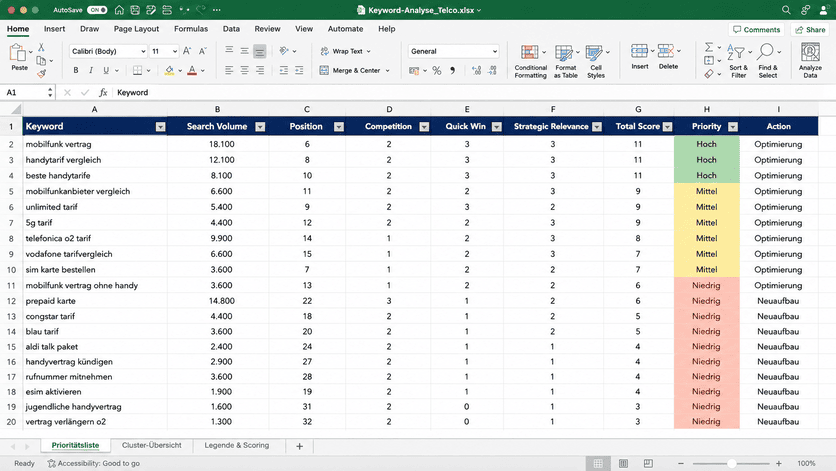
Task: Click the Increase Indent icon
Action: [x=299, y=70]
